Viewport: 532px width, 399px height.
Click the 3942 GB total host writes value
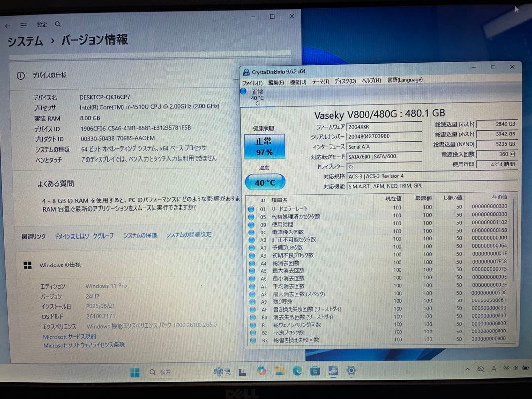(x=497, y=134)
